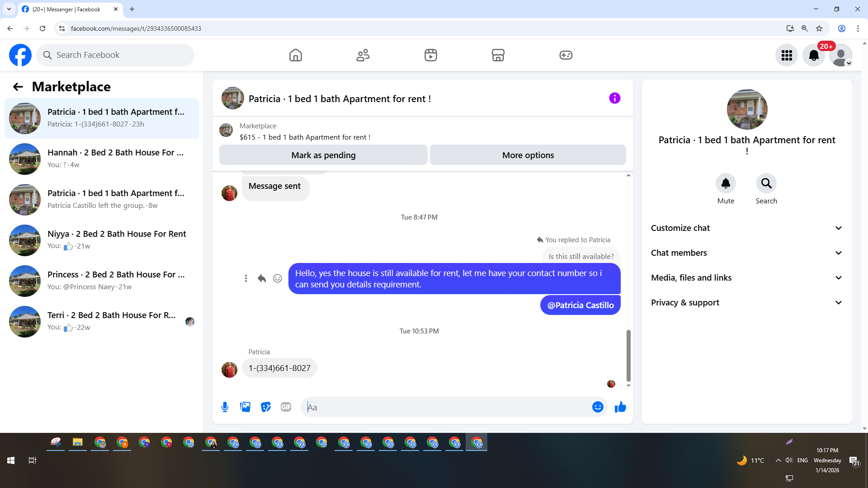Screen dimensions: 868x488
Task: Click the Mark as pending button
Action: (323, 155)
